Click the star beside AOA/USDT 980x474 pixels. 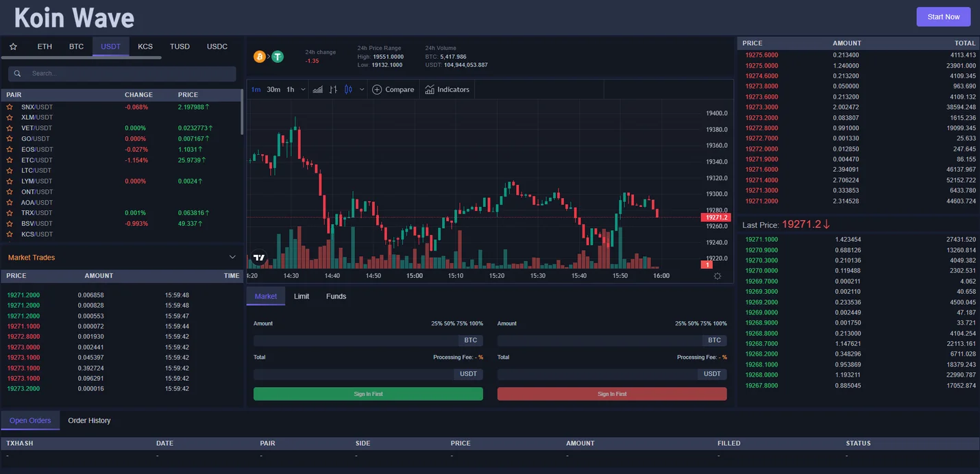[x=10, y=203]
